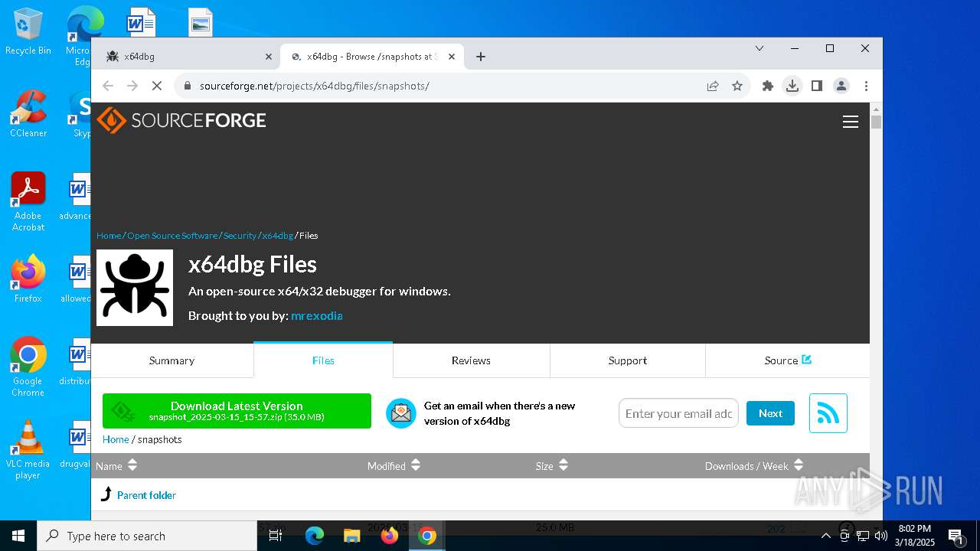The height and width of the screenshot is (551, 980).
Task: Click the x64dbg breadcrumb link
Action: point(278,236)
